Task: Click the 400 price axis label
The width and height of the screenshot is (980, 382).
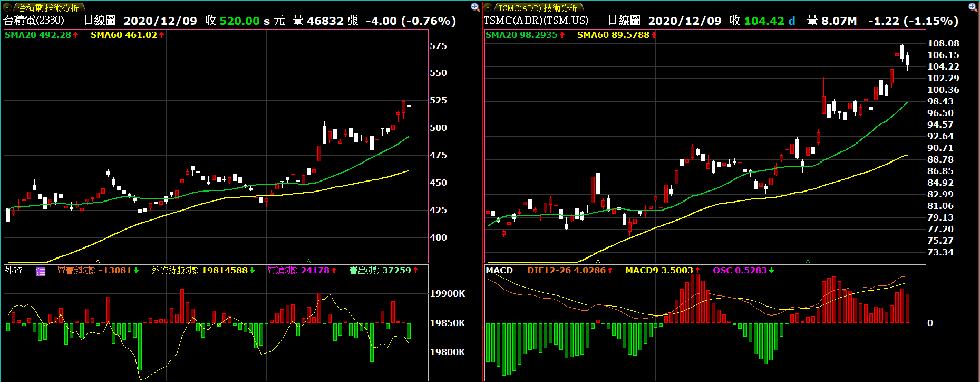Action: tap(439, 237)
